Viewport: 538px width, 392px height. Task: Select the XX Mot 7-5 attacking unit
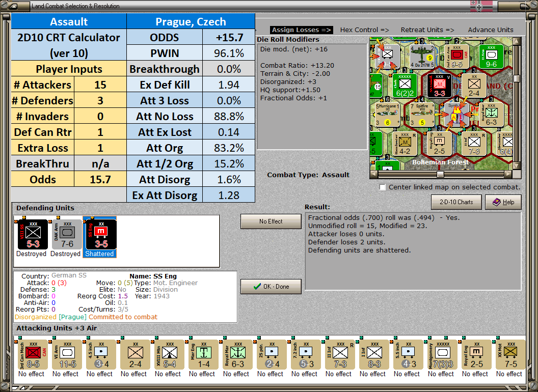pos(510,355)
